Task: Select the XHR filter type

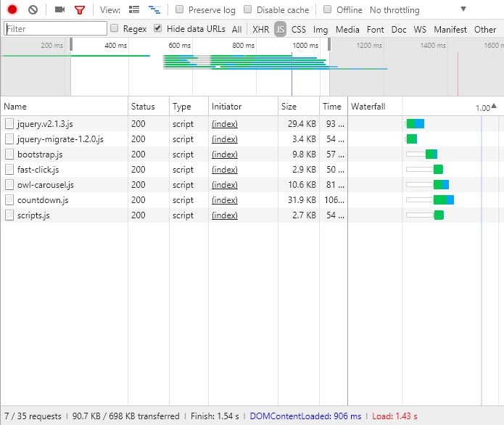Action: pos(260,30)
